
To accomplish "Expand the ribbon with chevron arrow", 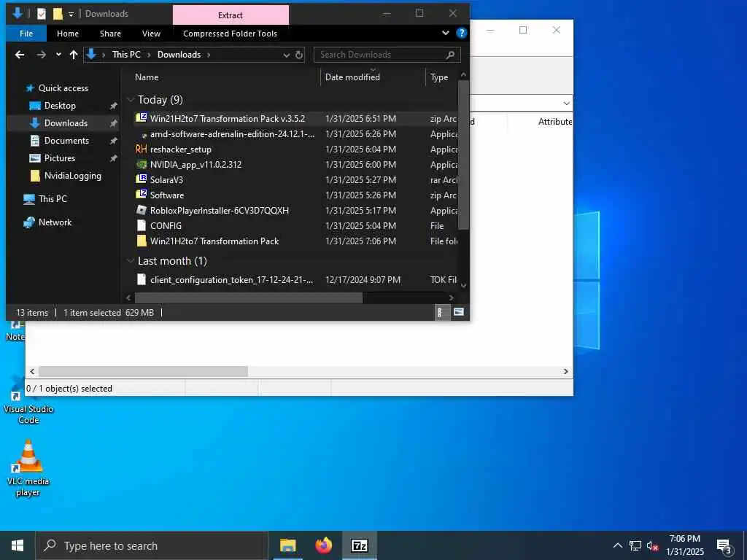I will tap(446, 33).
